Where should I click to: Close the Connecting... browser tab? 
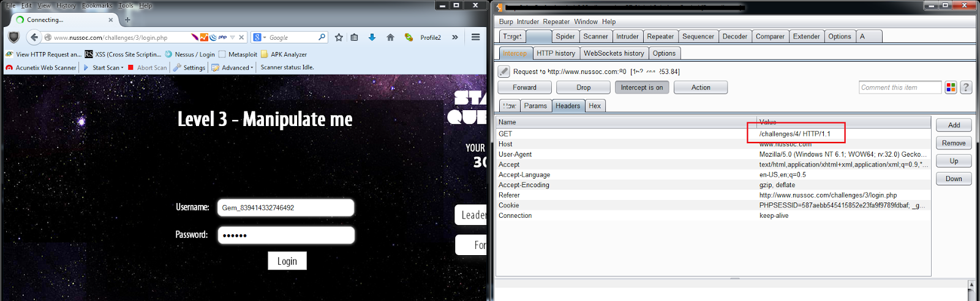click(x=111, y=20)
